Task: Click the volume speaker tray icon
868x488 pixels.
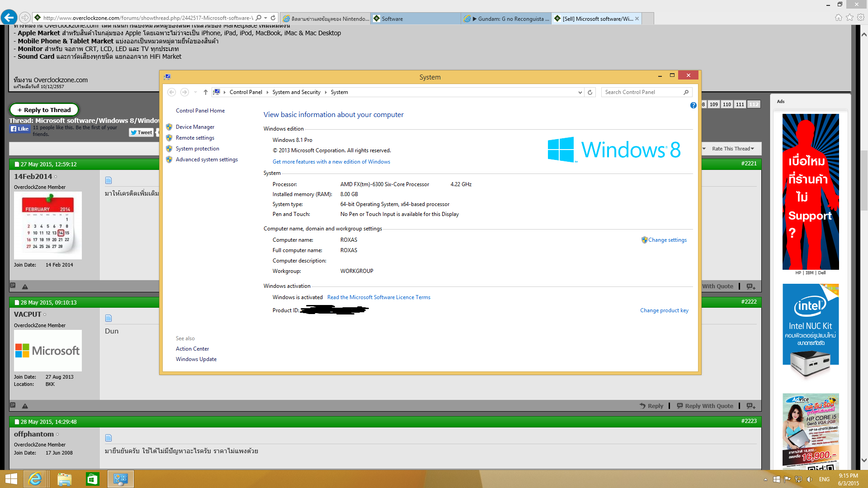Action: pyautogui.click(x=809, y=479)
